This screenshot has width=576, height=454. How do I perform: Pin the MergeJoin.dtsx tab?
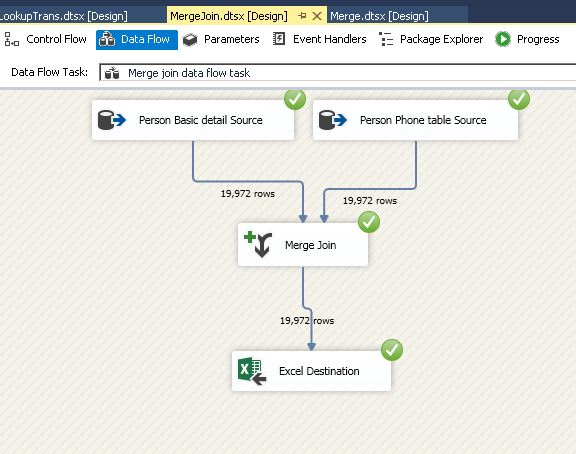point(302,16)
